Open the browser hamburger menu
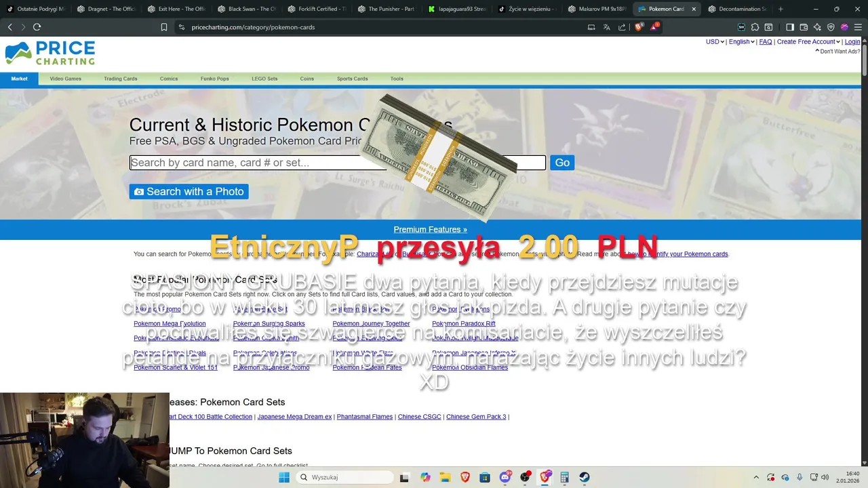 [858, 27]
